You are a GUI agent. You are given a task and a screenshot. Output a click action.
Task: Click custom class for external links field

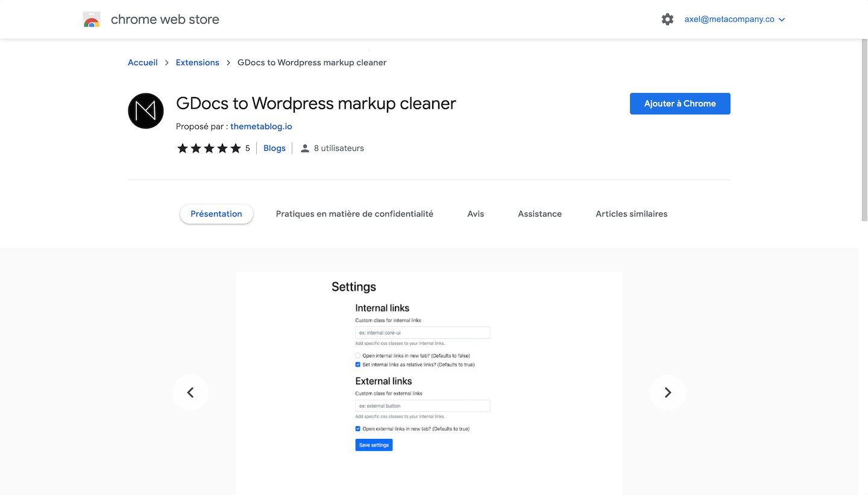pos(423,406)
